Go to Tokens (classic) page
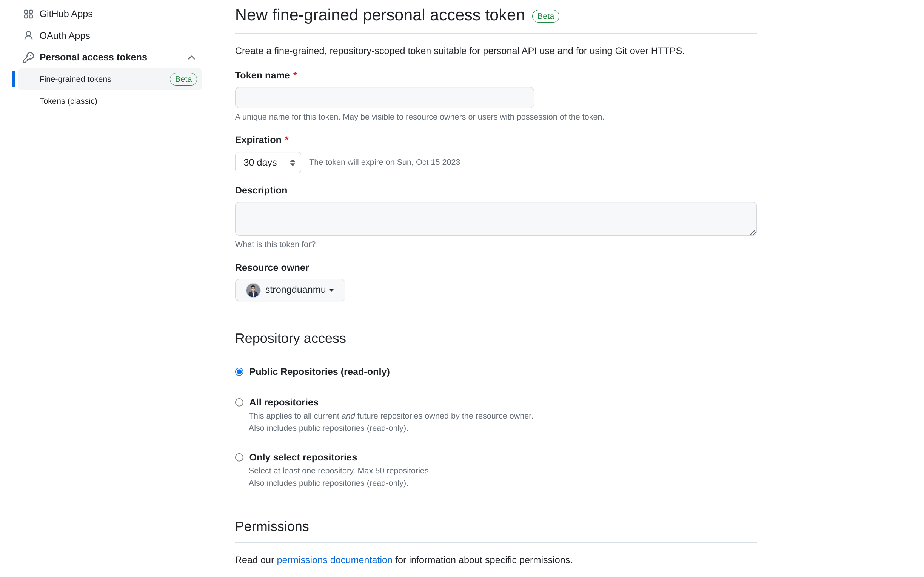 (68, 101)
